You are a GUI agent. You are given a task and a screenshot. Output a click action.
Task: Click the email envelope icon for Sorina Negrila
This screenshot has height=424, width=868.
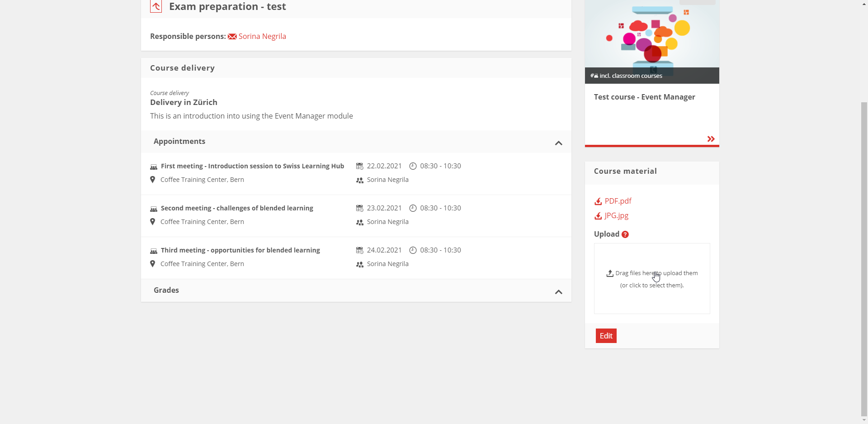pyautogui.click(x=232, y=37)
